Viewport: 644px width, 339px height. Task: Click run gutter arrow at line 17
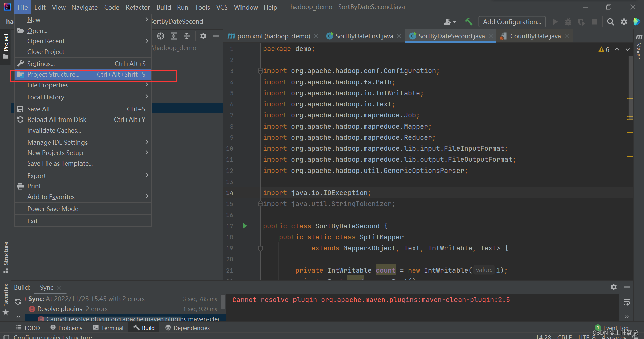(245, 226)
